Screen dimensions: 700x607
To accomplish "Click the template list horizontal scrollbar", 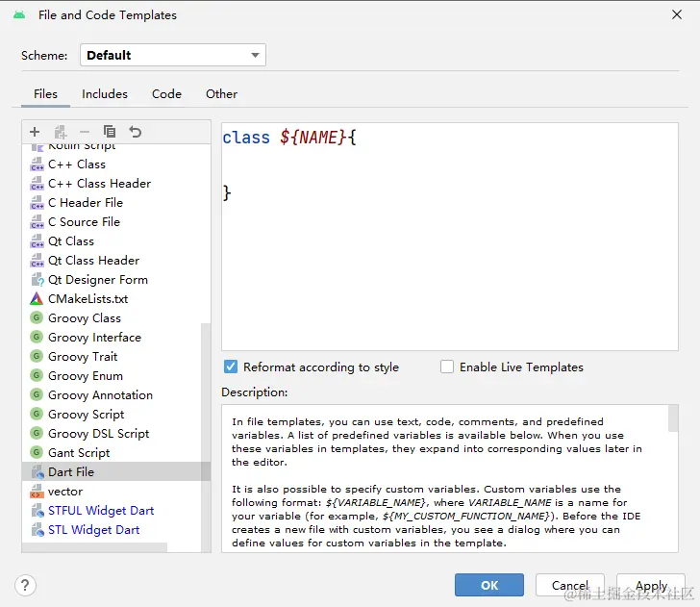I will [94, 547].
